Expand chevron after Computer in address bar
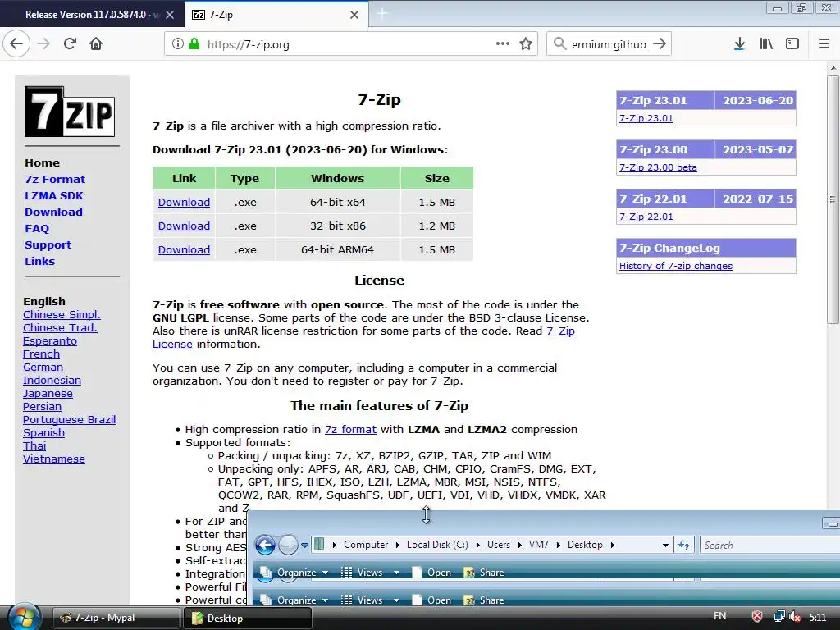 (398, 545)
